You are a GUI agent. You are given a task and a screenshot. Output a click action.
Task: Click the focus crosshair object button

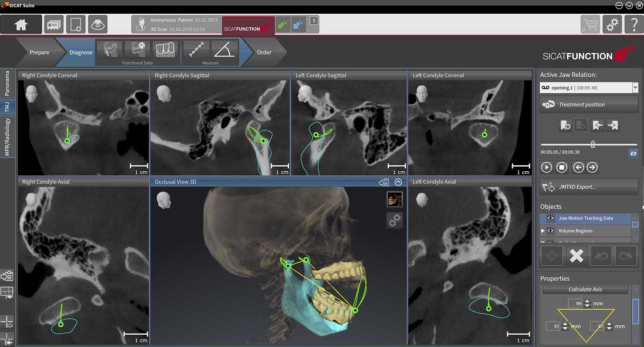coord(552,256)
